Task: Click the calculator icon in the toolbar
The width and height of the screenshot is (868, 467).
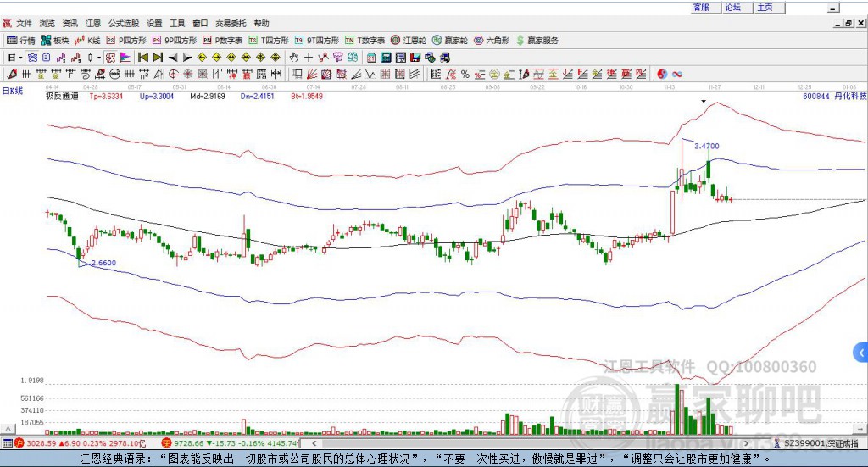Action: 387,58
